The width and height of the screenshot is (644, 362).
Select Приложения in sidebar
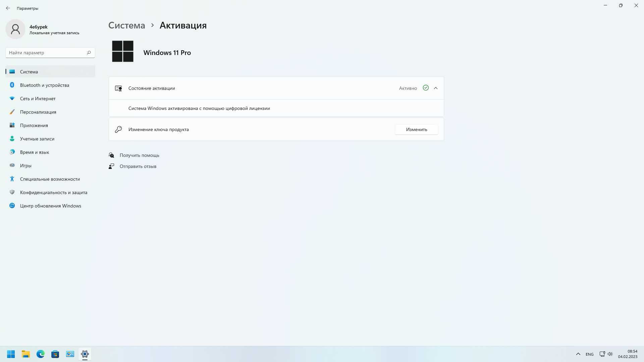tap(50, 125)
